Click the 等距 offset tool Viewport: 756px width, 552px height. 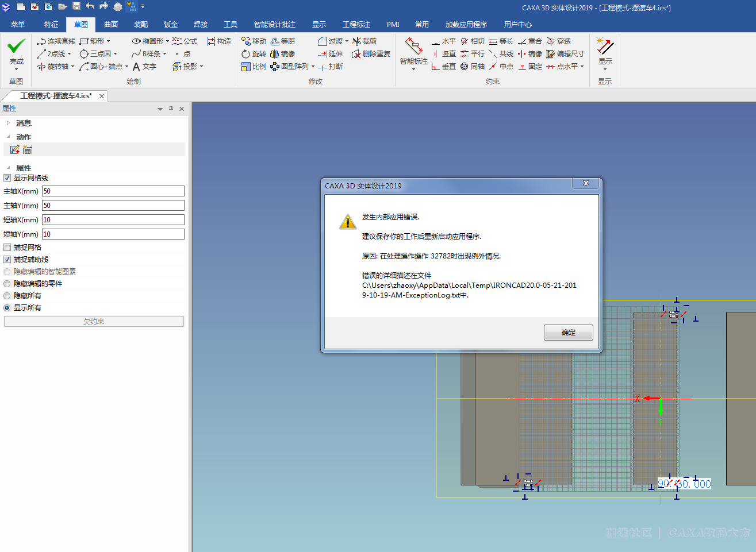click(x=283, y=41)
